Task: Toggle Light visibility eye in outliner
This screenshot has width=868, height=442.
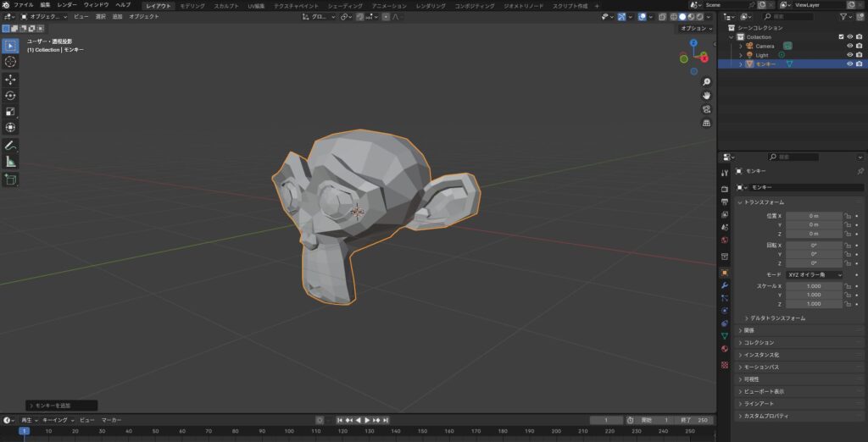Action: pos(849,55)
